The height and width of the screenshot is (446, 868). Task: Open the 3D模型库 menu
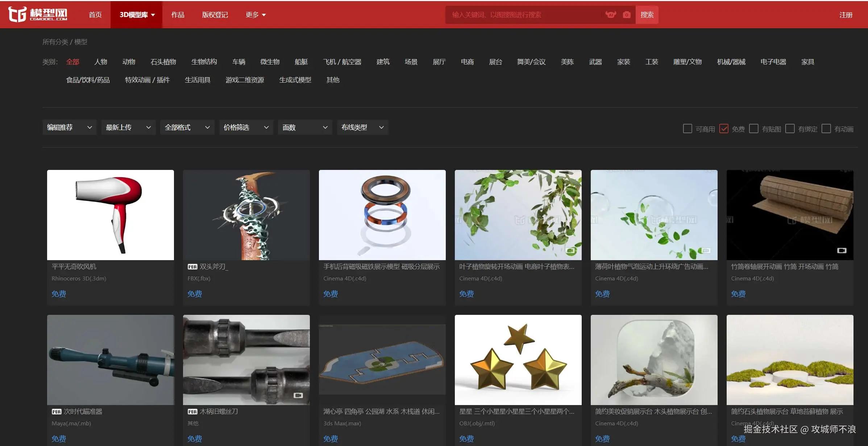click(137, 15)
